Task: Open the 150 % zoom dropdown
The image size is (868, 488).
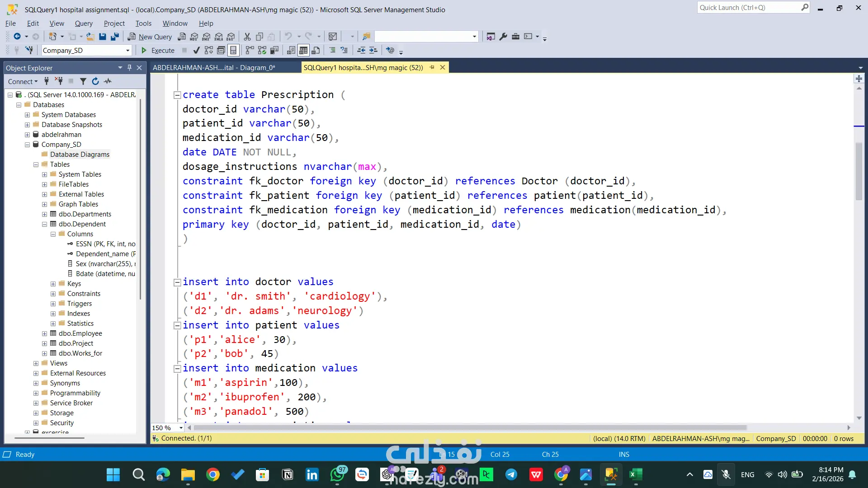Action: (181, 428)
